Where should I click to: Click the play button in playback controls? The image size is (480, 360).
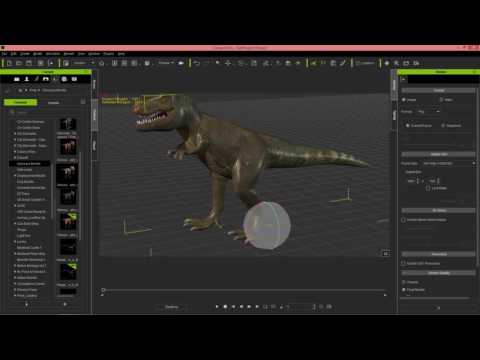click(x=217, y=306)
